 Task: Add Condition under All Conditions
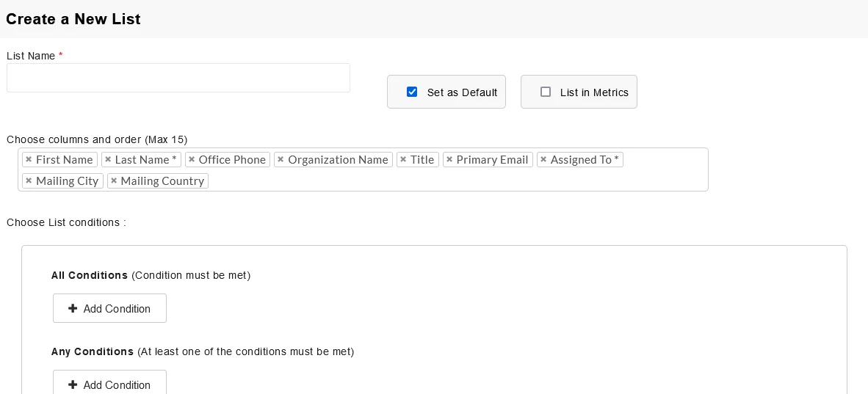click(x=109, y=309)
